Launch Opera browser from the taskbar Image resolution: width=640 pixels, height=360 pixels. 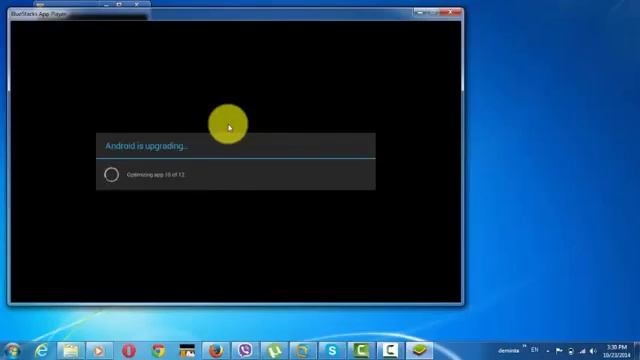129,351
